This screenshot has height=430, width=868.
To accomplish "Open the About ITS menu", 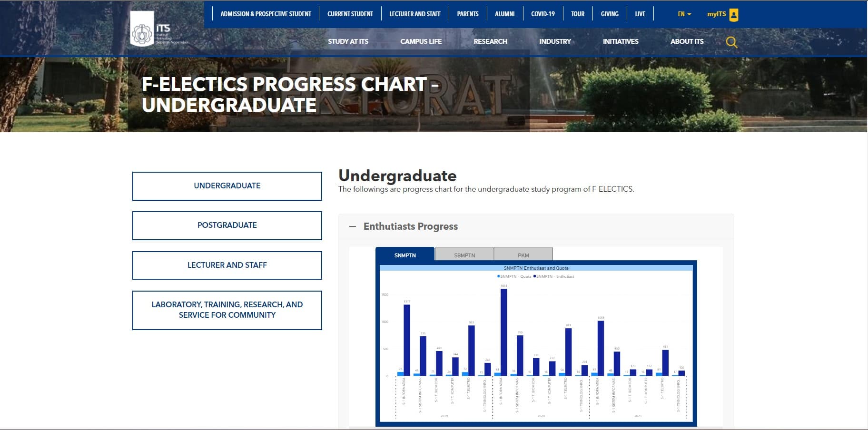I will tap(687, 41).
